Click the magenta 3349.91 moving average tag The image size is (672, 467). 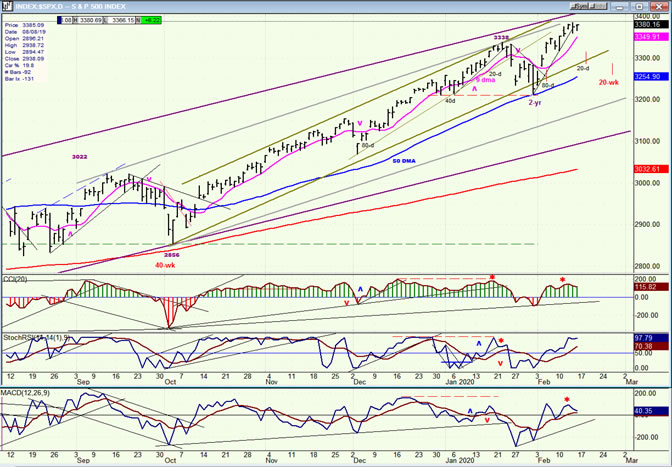[650, 37]
